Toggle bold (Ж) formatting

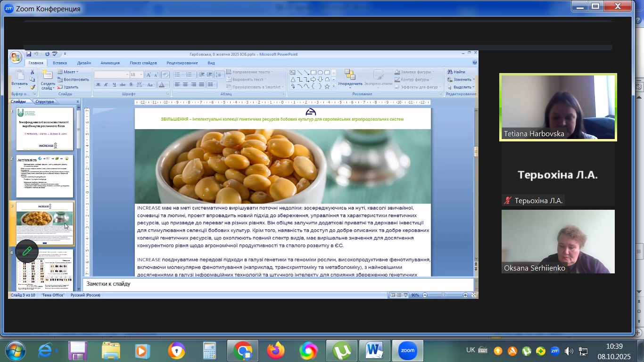click(98, 85)
